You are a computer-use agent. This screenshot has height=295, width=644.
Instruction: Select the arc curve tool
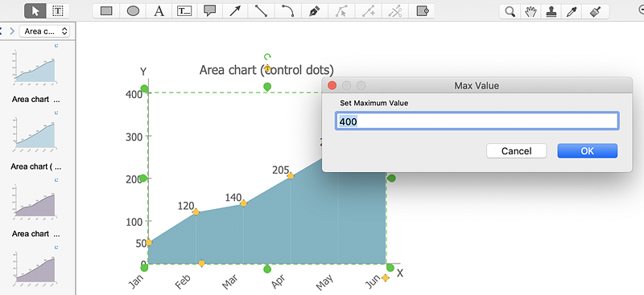click(x=288, y=11)
